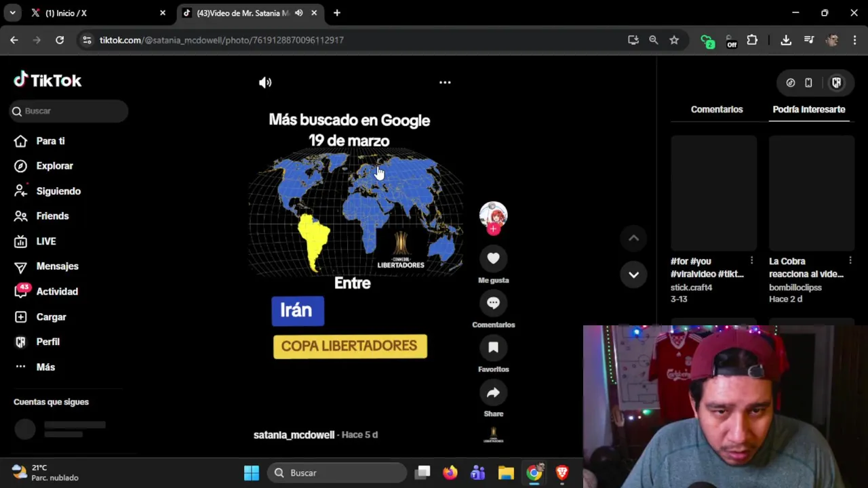868x488 pixels.
Task: Open the browser Downloads icon
Action: 786,40
